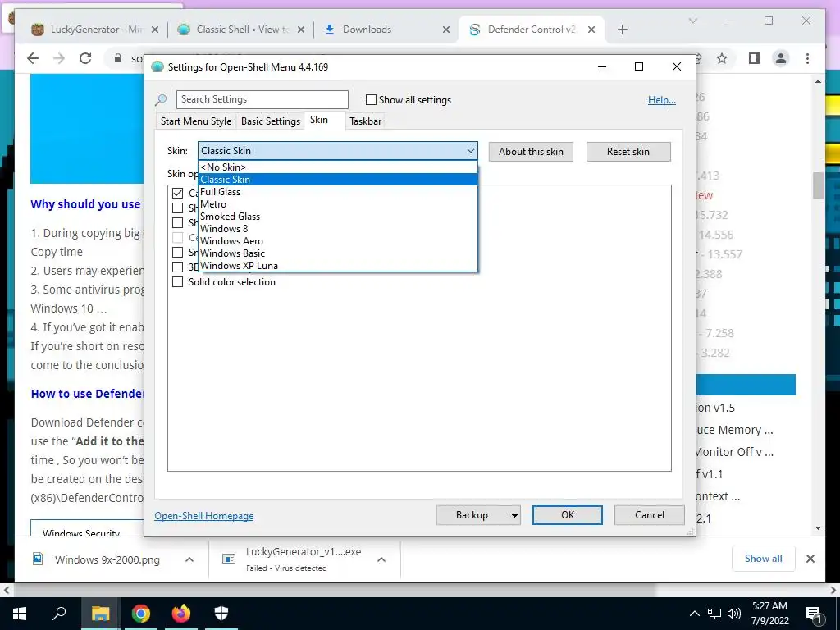840x630 pixels.
Task: Open the Backup button dropdown arrow
Action: (514, 515)
